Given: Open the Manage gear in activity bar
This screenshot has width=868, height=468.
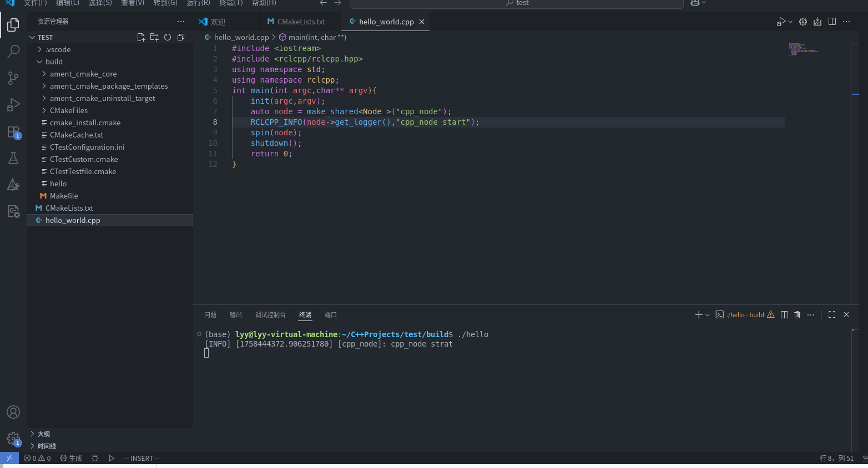Looking at the screenshot, I should 13,439.
